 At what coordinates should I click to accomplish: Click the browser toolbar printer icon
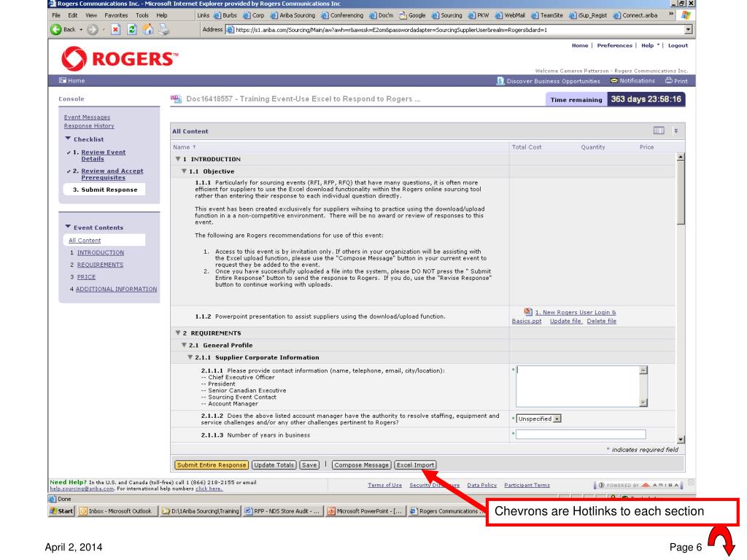click(164, 29)
